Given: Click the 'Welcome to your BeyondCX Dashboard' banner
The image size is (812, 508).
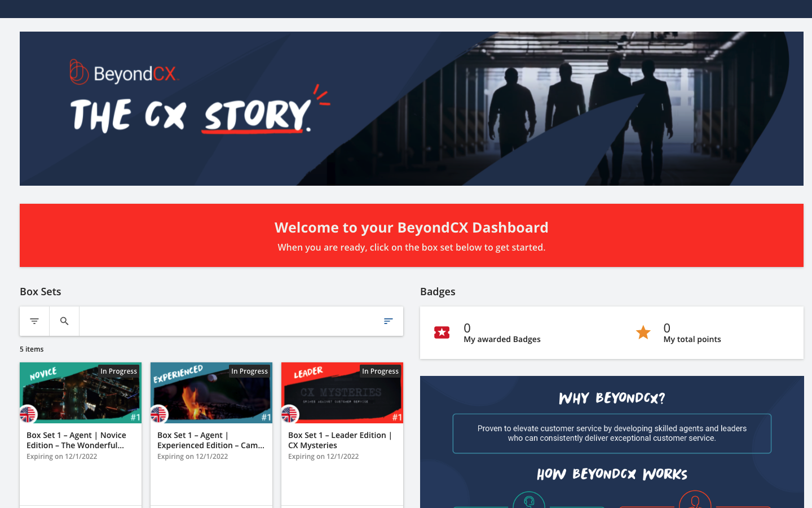Looking at the screenshot, I should (x=412, y=235).
